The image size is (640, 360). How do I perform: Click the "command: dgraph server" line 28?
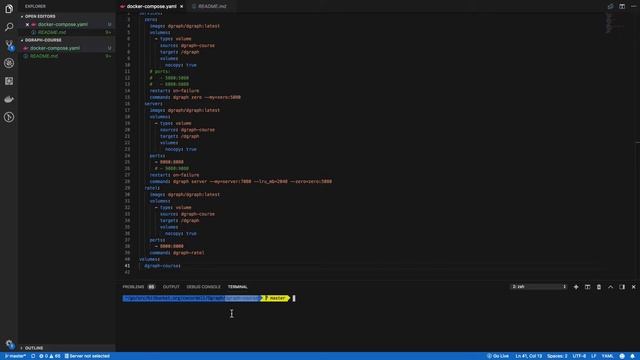coord(241,181)
